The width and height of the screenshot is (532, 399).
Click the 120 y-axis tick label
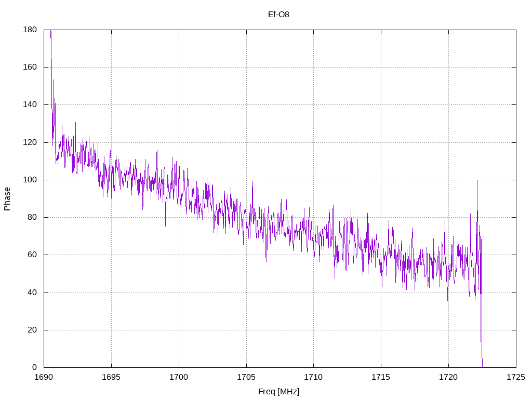click(x=30, y=142)
